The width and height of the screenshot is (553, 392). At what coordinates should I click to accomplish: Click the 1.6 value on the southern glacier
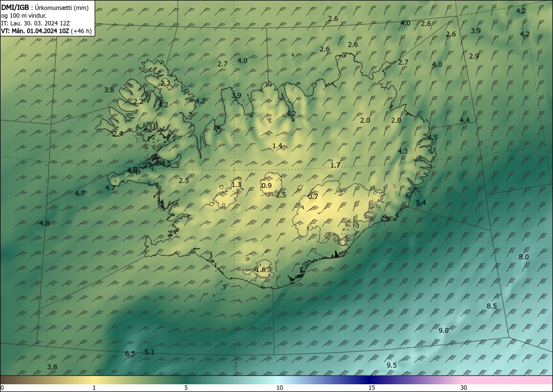coord(260,270)
